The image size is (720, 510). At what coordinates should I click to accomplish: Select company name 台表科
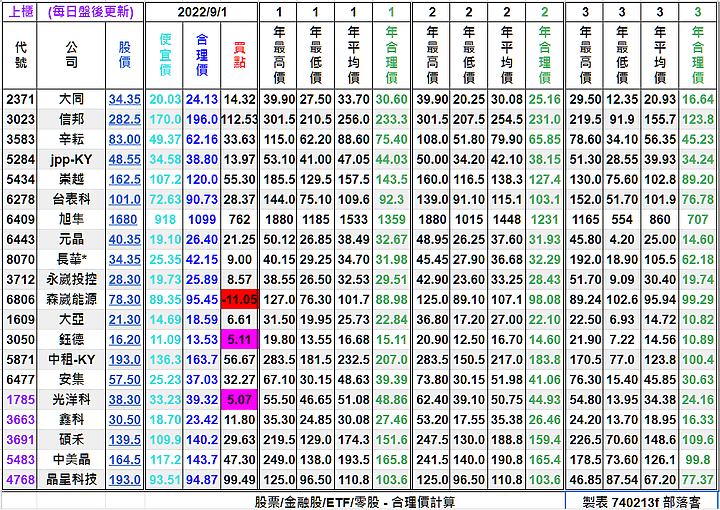point(71,199)
